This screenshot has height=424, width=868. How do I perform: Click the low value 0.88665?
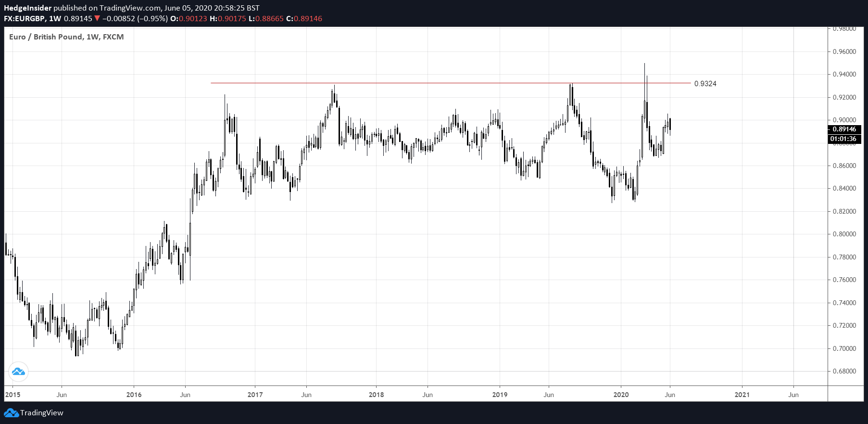pyautogui.click(x=269, y=19)
